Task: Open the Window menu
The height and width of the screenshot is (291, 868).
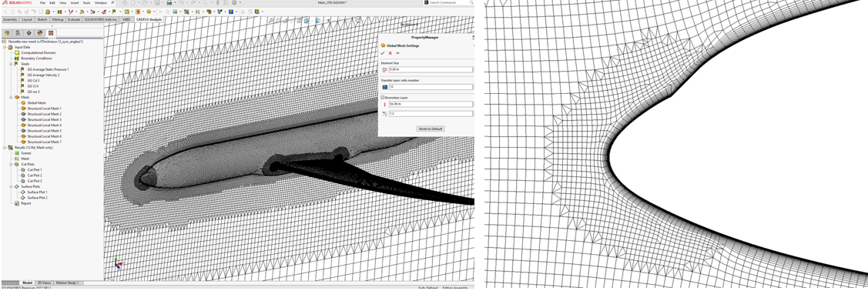Action: point(100,3)
